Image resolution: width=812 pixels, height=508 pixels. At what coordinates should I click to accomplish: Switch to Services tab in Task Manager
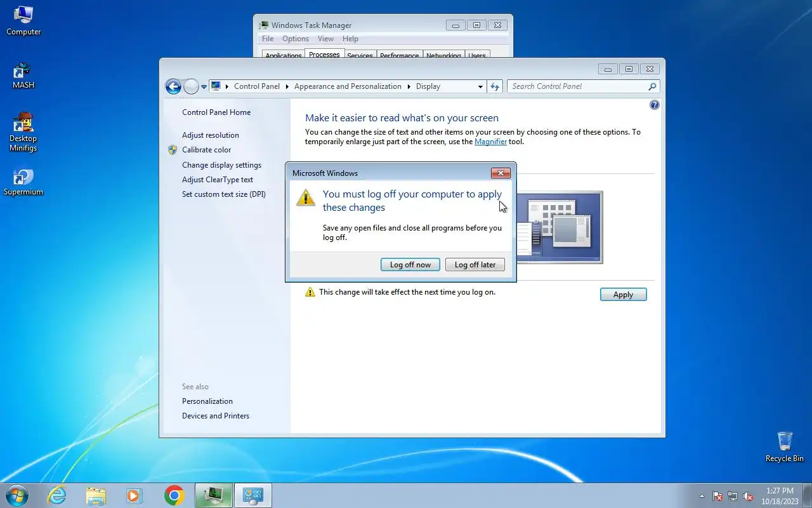[x=360, y=55]
